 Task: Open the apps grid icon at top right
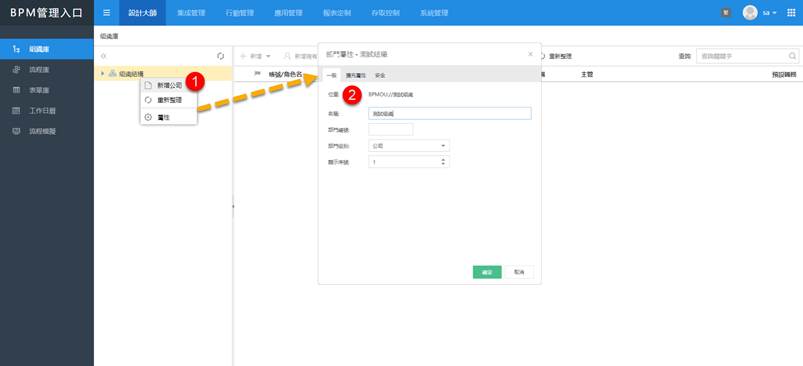tap(791, 13)
